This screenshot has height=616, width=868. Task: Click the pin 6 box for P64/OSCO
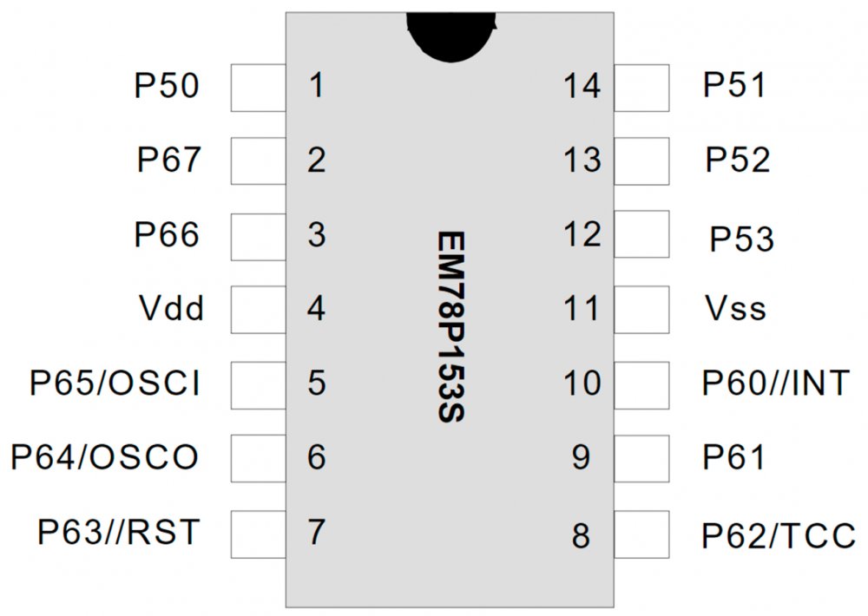(x=258, y=457)
